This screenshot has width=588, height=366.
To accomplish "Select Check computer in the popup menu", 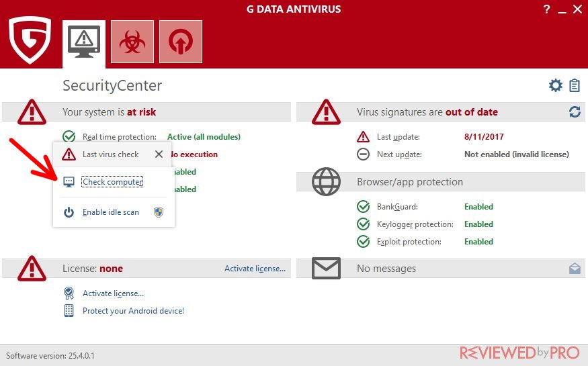I will 112,182.
